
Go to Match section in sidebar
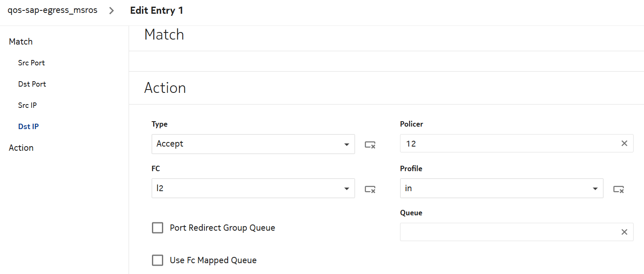click(x=21, y=42)
